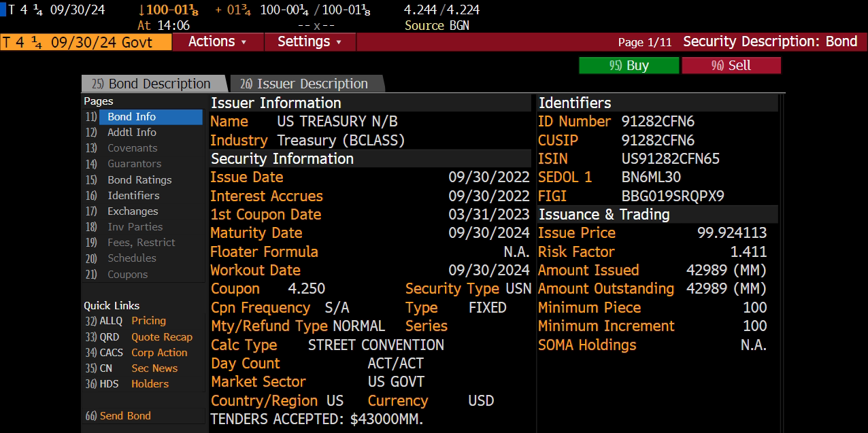This screenshot has width=868, height=433.
Task: Click the Maturity Date label
Action: [x=256, y=233]
